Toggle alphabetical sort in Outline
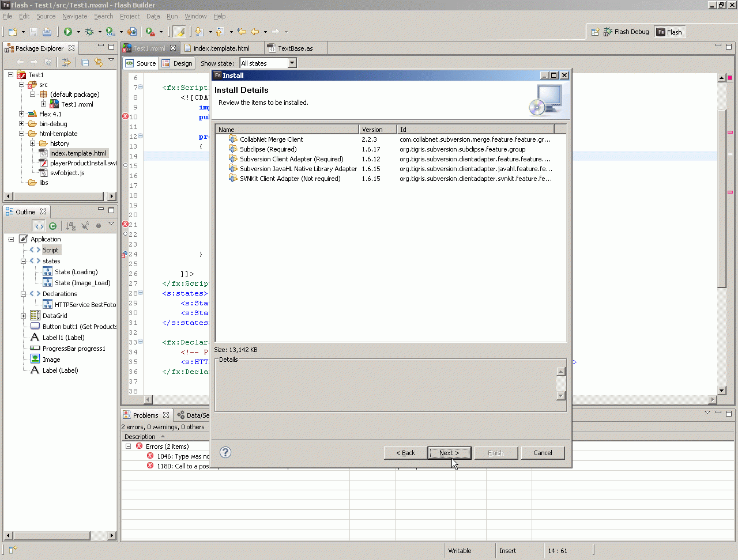Image resolution: width=738 pixels, height=560 pixels. click(71, 226)
